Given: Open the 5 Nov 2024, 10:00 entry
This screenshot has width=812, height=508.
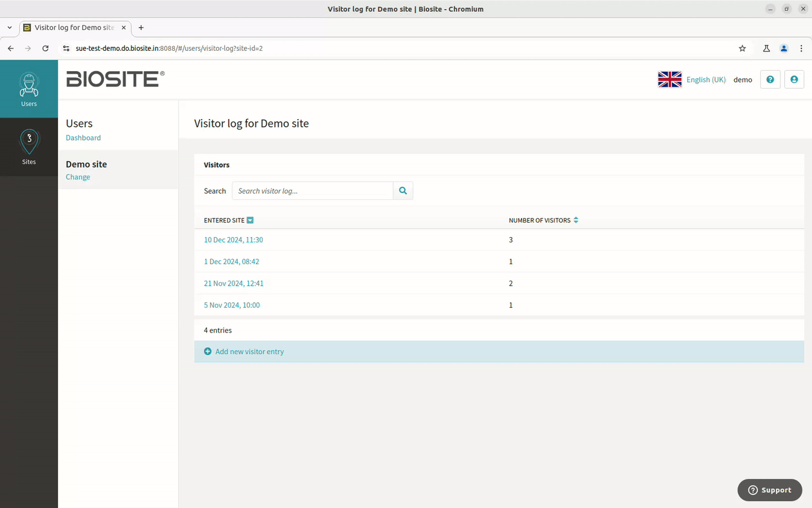Looking at the screenshot, I should click(x=232, y=305).
